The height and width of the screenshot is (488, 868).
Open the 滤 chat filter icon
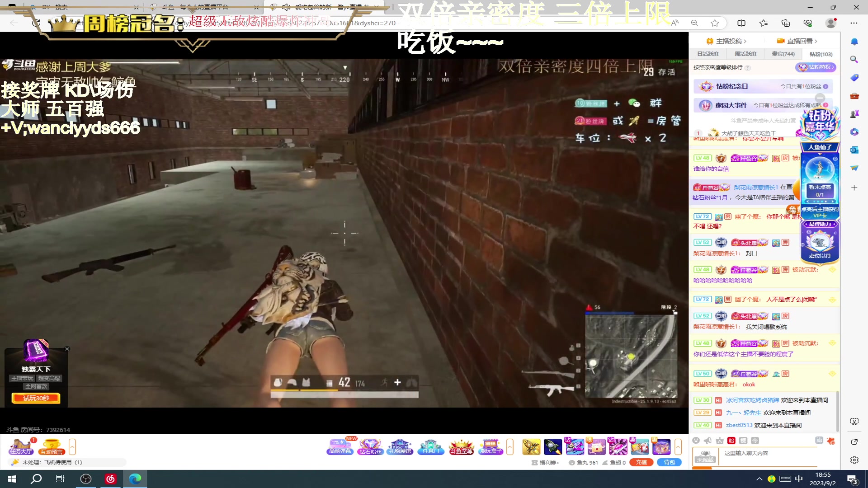(819, 441)
